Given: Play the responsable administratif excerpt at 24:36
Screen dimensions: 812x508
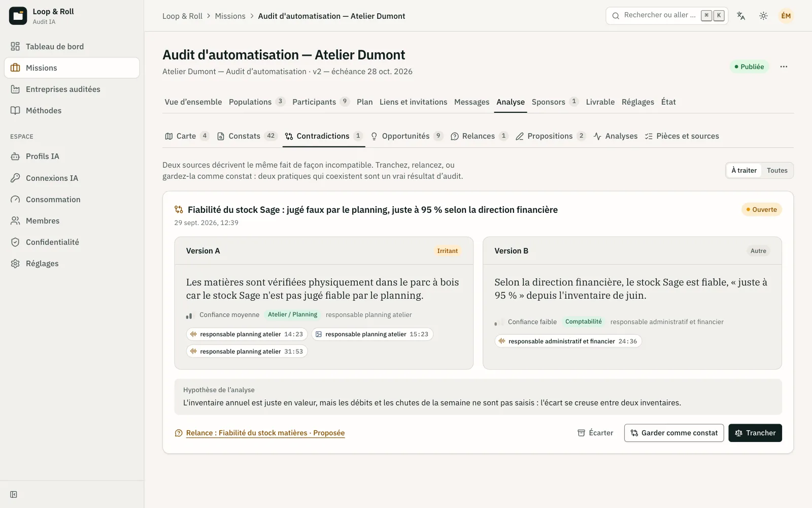Looking at the screenshot, I should click(x=568, y=341).
